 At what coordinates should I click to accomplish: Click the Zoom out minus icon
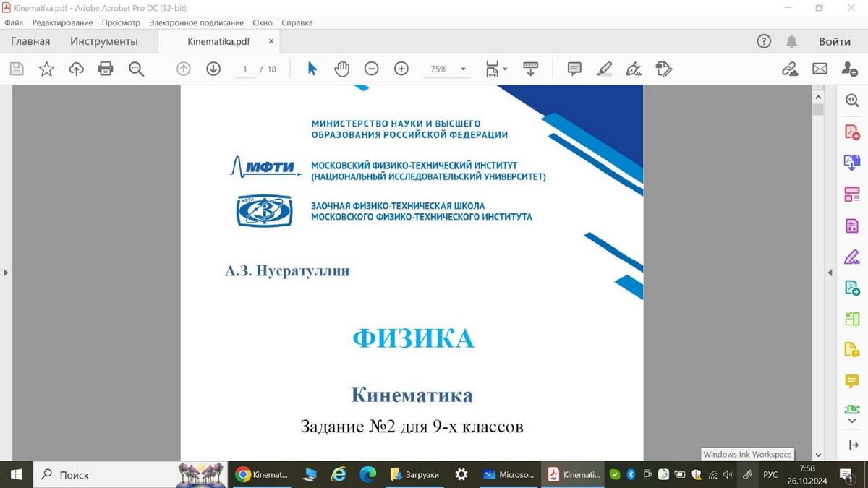[371, 69]
